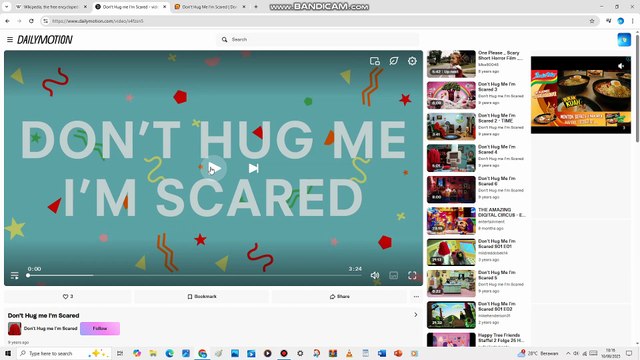Close the Wikipedia tab
The image size is (640, 360).
85,7
